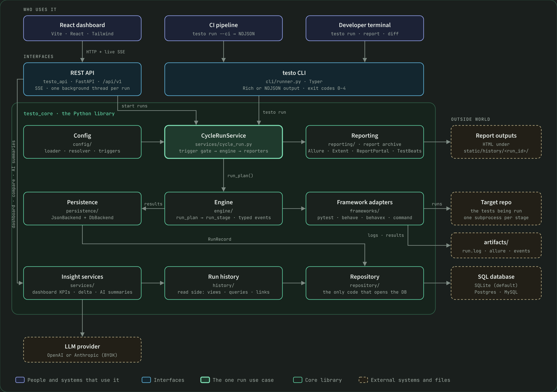Click the testo run --ci → NDJSON text

coord(223,34)
